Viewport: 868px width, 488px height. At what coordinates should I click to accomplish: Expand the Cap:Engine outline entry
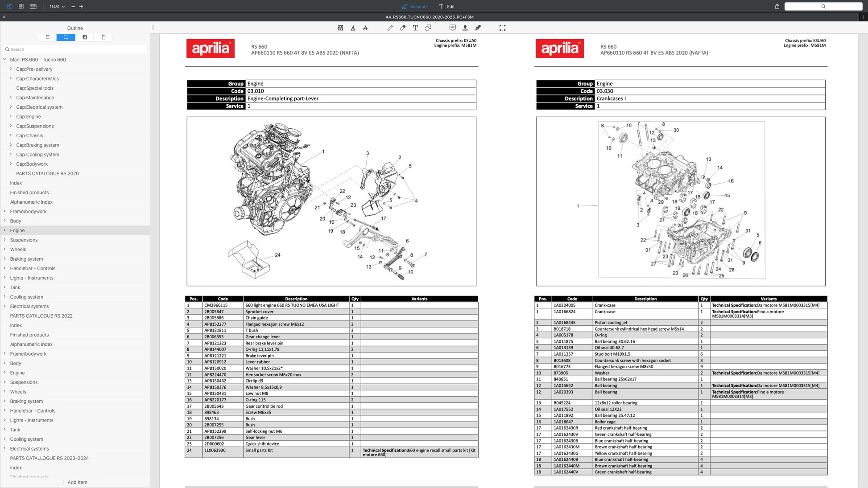[x=11, y=116]
